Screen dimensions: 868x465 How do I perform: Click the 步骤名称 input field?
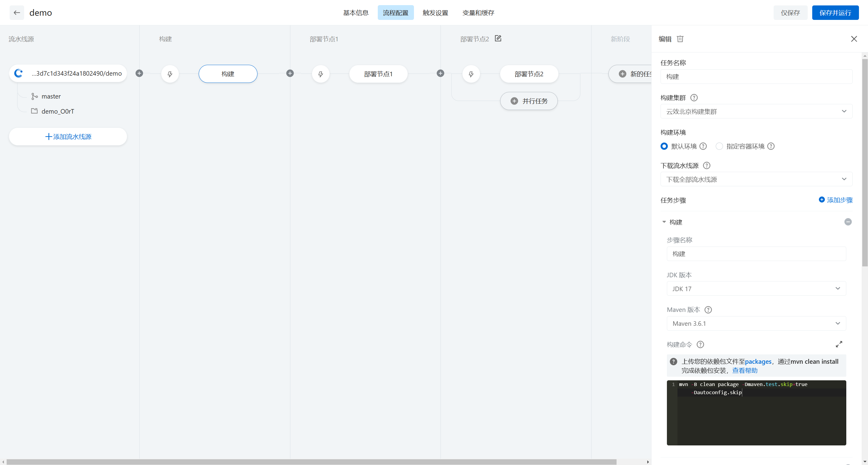756,253
